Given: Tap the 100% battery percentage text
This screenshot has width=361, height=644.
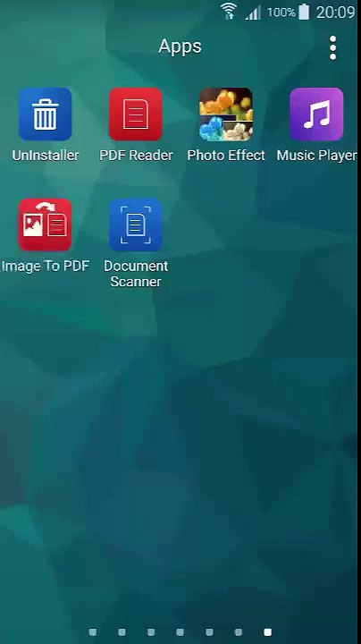Looking at the screenshot, I should [281, 13].
